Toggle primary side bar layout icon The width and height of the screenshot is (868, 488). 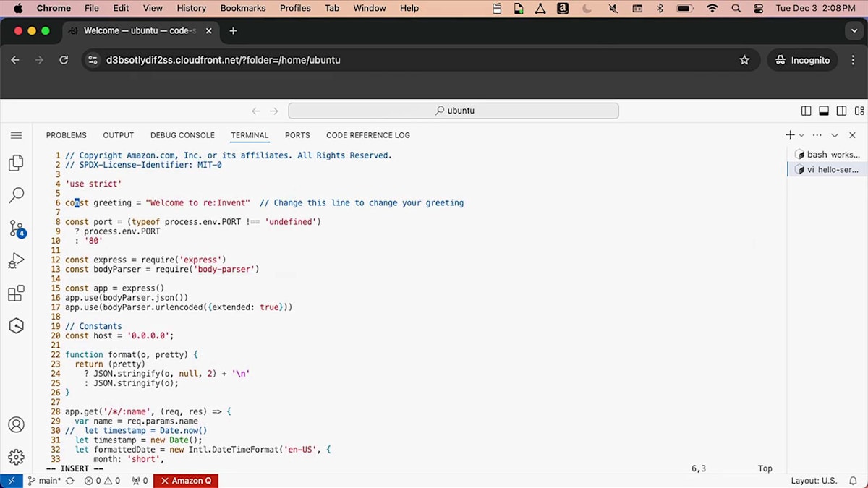807,111
